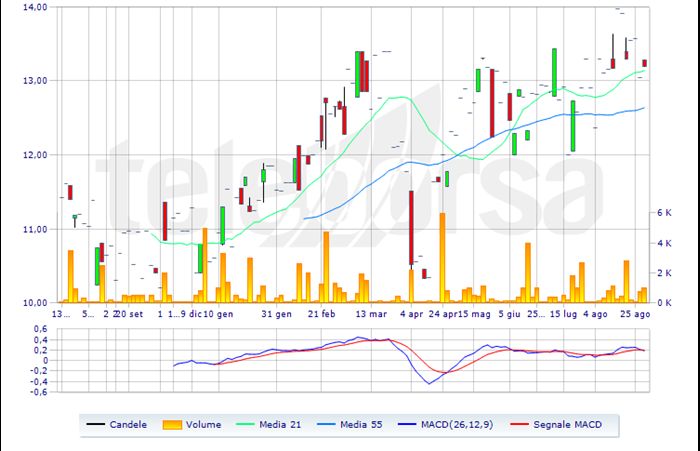Screen dimensions: 700x451
Task: Click the tall red candle at 4 apr
Action: [x=411, y=228]
